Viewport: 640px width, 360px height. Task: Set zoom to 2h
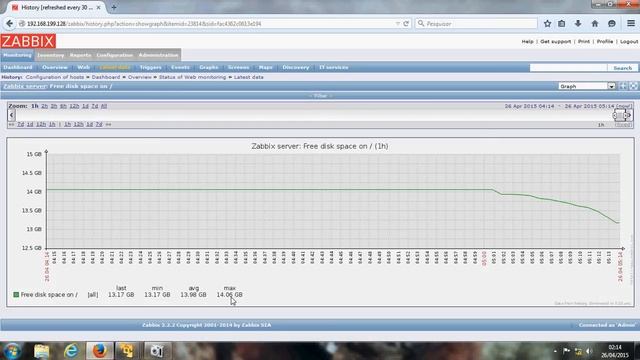pyautogui.click(x=44, y=106)
